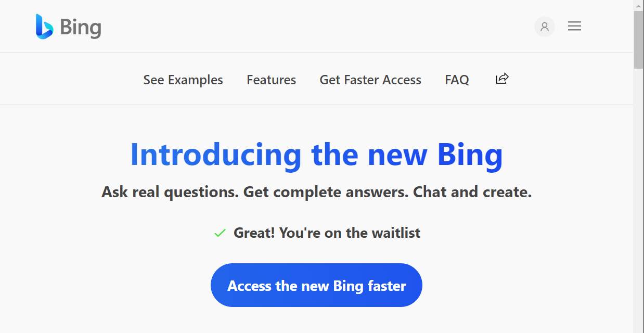Click the word Bing in blue heading
644x333 pixels.
pos(470,155)
